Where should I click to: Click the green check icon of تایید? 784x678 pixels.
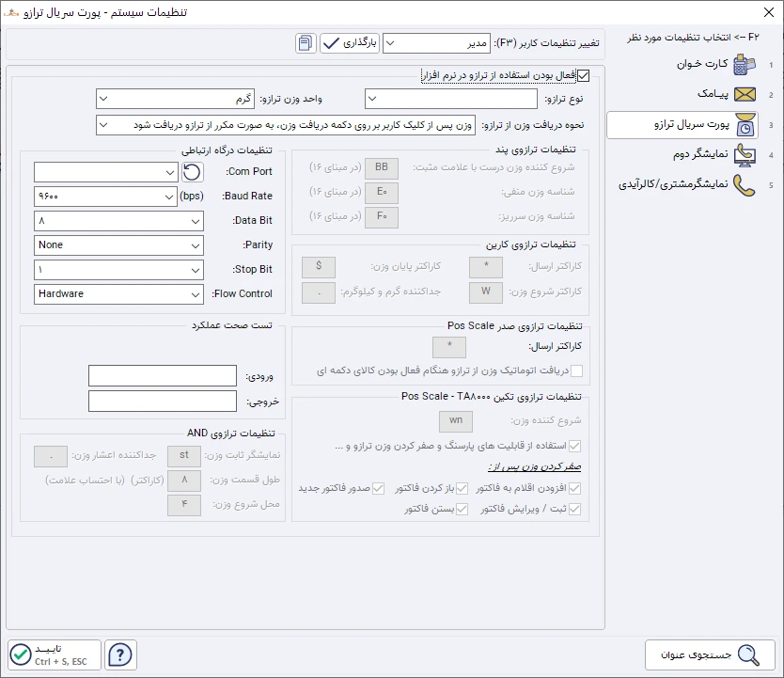coord(21,655)
